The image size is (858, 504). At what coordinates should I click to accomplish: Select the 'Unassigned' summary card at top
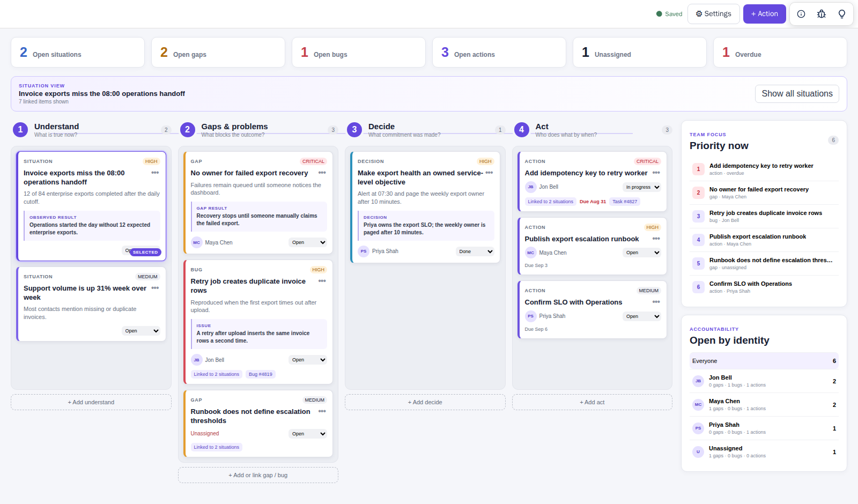640,53
